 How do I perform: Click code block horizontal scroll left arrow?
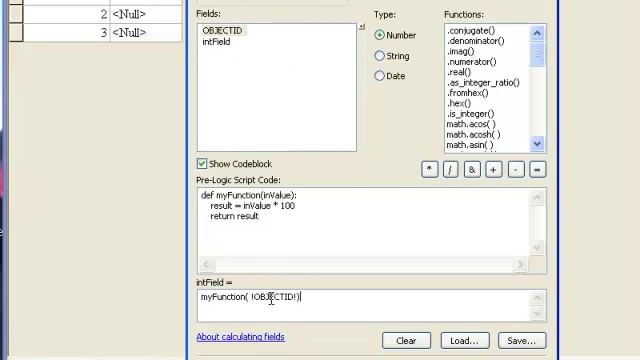(206, 264)
